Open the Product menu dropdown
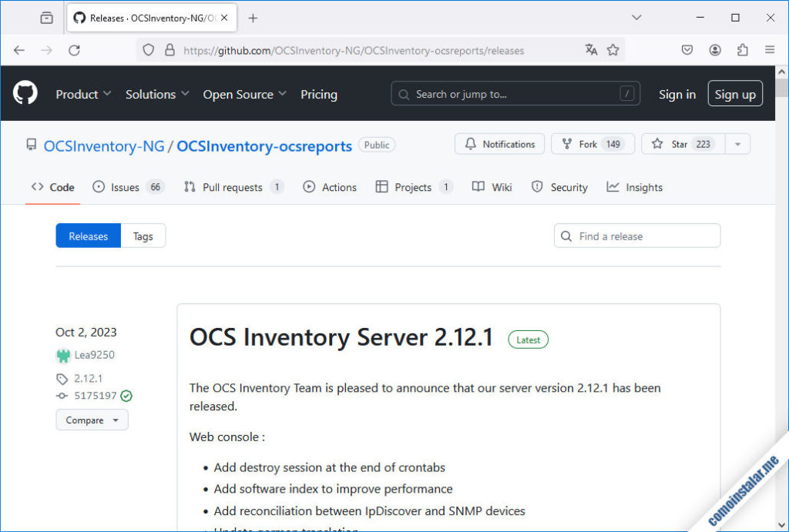The height and width of the screenshot is (532, 789). pos(82,94)
